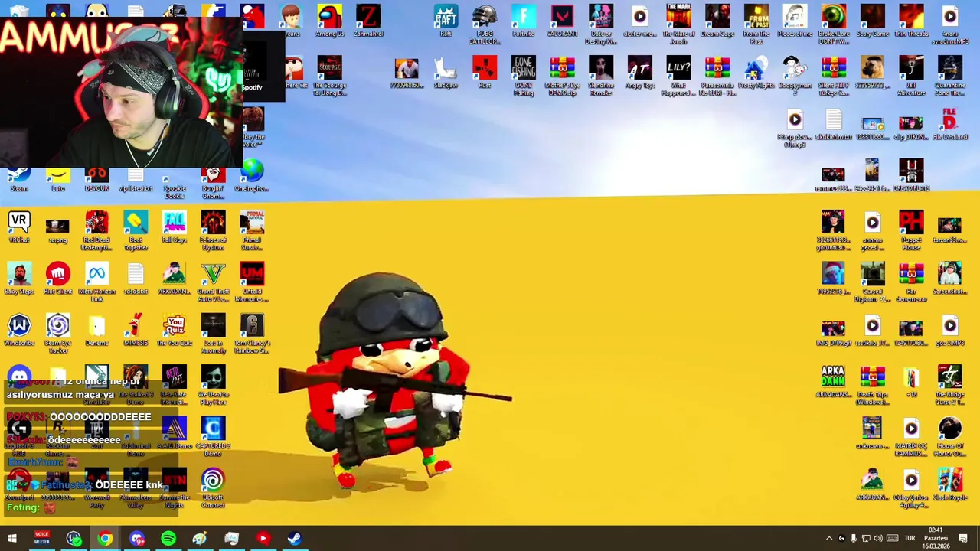Open Steam from the taskbar

tap(294, 539)
